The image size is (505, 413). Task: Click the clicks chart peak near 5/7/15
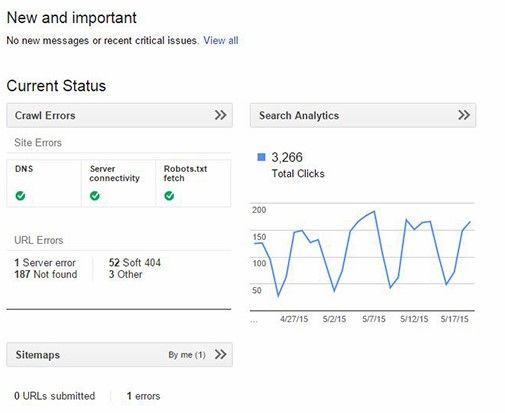point(374,211)
